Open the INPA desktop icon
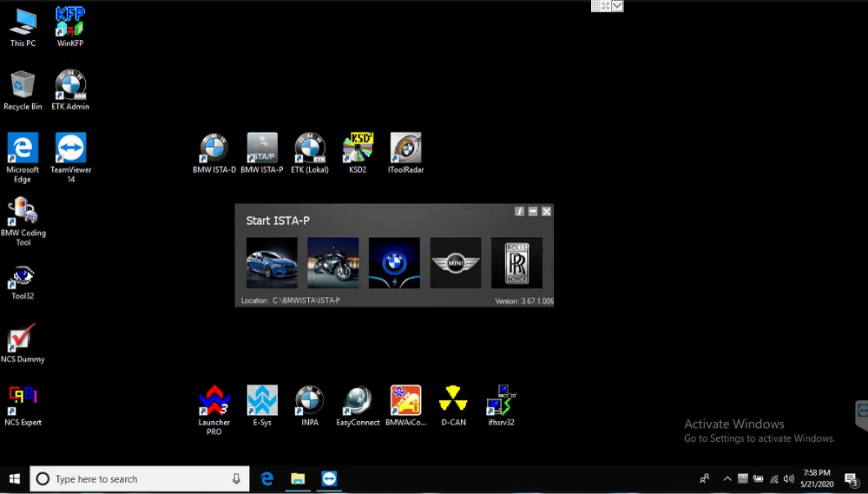The image size is (868, 494). pos(310,405)
